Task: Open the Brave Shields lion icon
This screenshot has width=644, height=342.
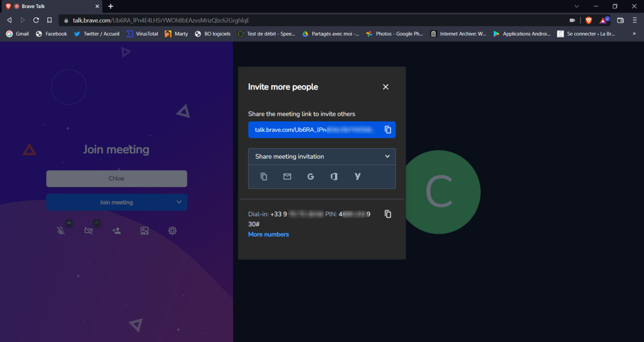Action: coord(589,20)
